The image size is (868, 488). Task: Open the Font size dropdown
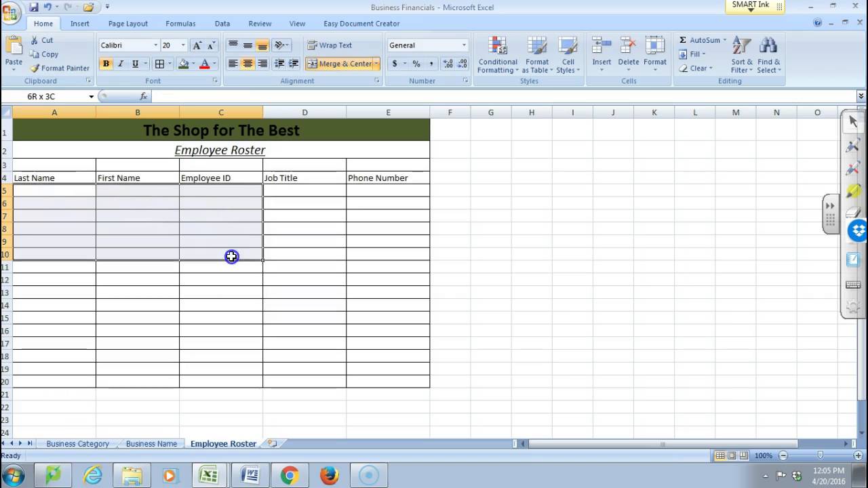(x=182, y=45)
